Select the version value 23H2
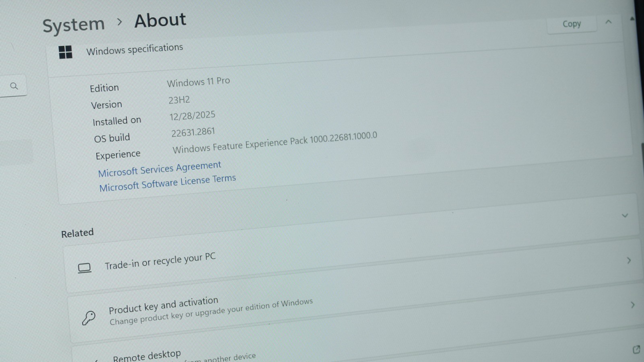Viewport: 644px width, 362px height. click(179, 100)
